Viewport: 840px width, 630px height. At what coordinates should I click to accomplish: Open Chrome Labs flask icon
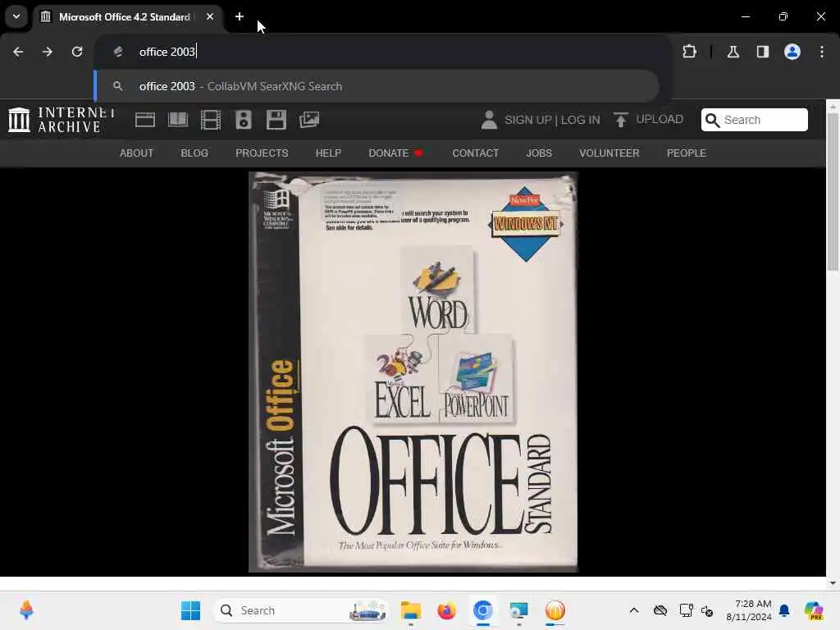pyautogui.click(x=733, y=52)
